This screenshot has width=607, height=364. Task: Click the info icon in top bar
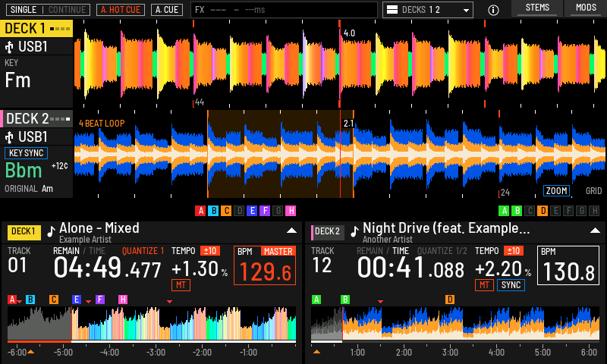(x=493, y=10)
